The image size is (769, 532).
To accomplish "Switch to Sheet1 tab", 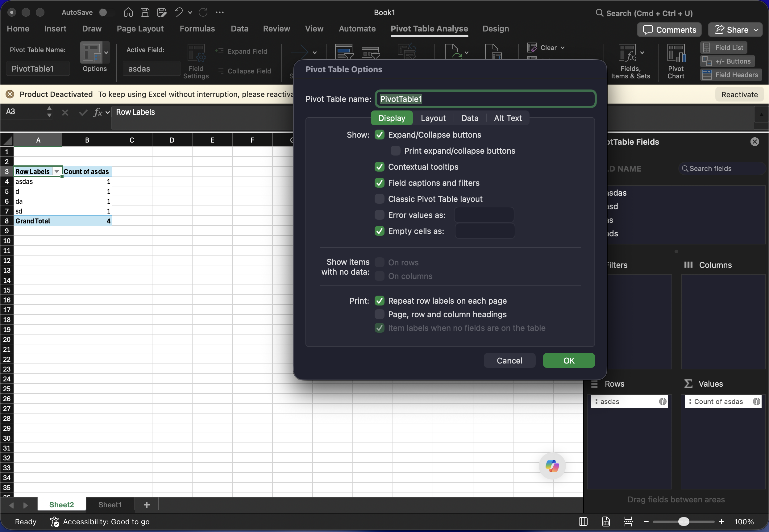I will coord(110,505).
